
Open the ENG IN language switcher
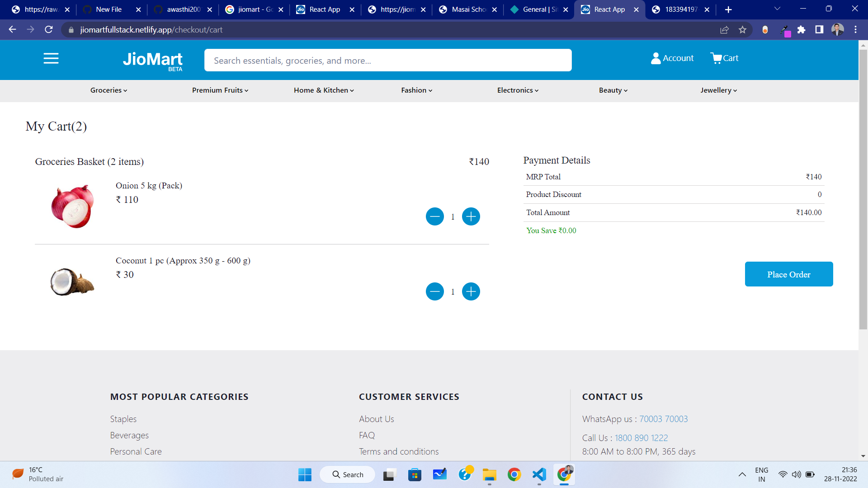(761, 474)
